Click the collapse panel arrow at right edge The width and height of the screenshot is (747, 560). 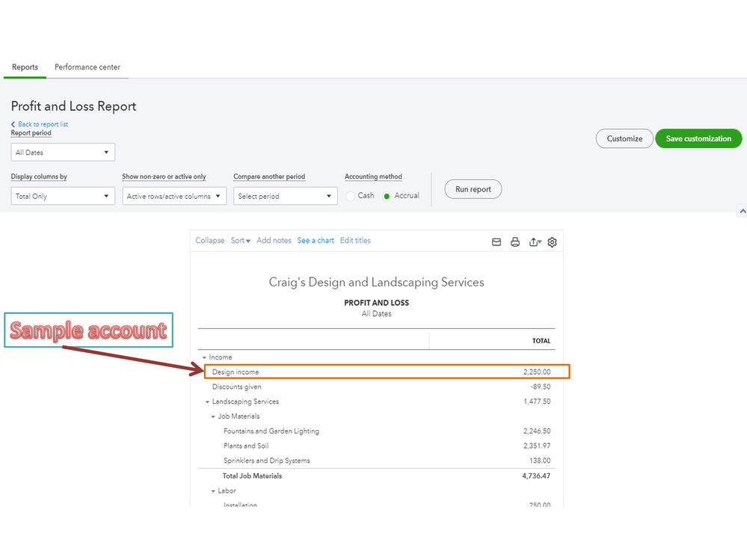click(742, 212)
